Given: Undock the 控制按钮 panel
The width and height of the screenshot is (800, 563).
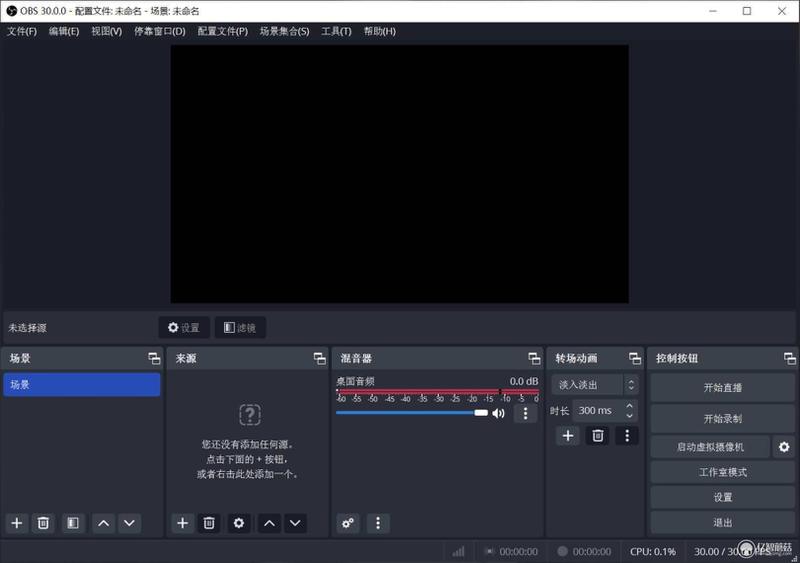Looking at the screenshot, I should (790, 358).
